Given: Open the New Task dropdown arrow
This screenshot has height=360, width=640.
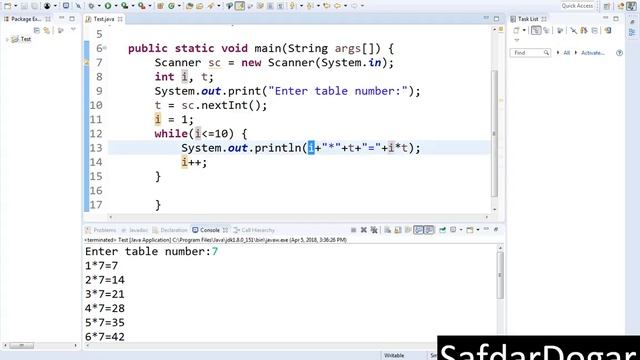Looking at the screenshot, I should (524, 30).
